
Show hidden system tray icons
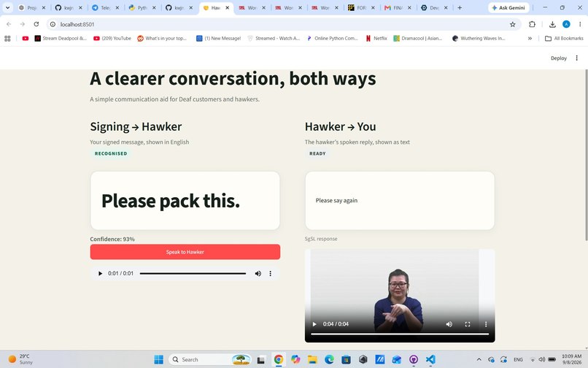(479, 359)
